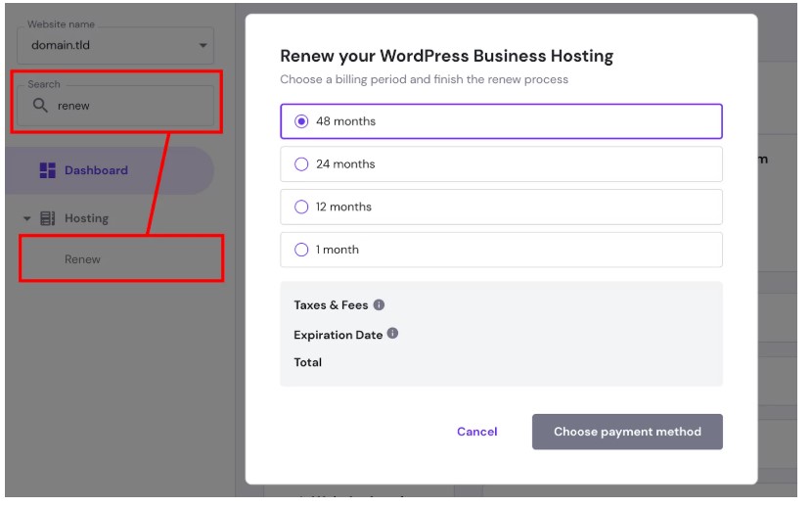Click the Dashboard grid icon
This screenshot has height=507, width=812.
[48, 172]
